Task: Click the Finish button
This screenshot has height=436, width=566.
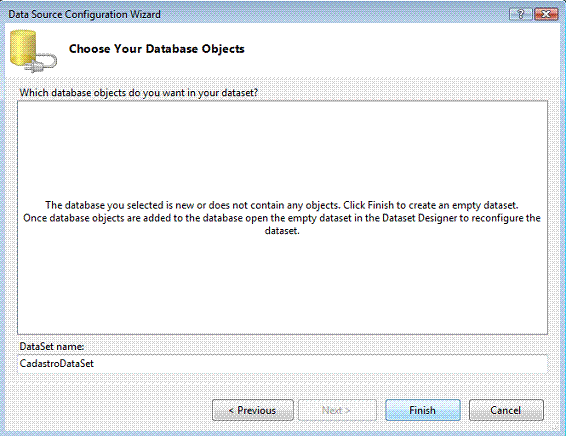Action: 423,410
